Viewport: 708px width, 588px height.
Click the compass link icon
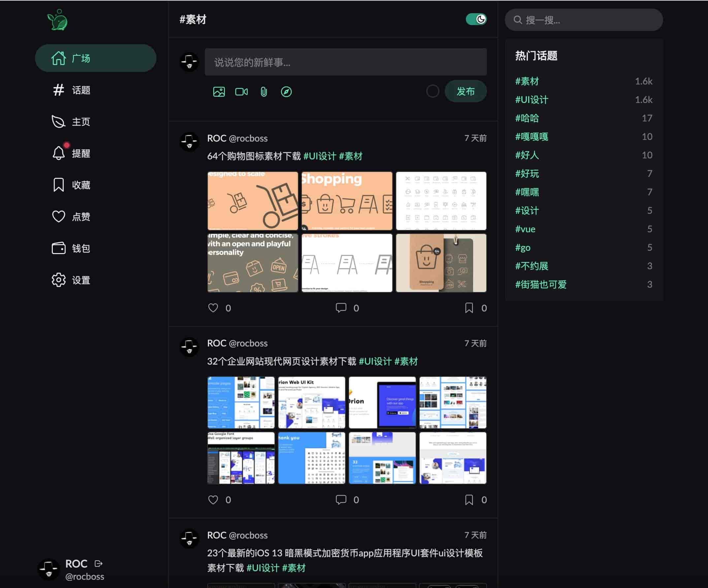coord(286,92)
